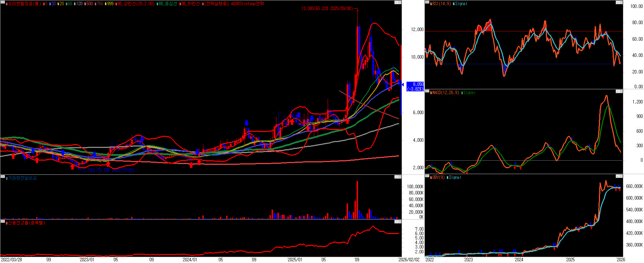The image size is (644, 263).
Task: Click the Signal legend in OBV panel
Action: click(x=455, y=178)
